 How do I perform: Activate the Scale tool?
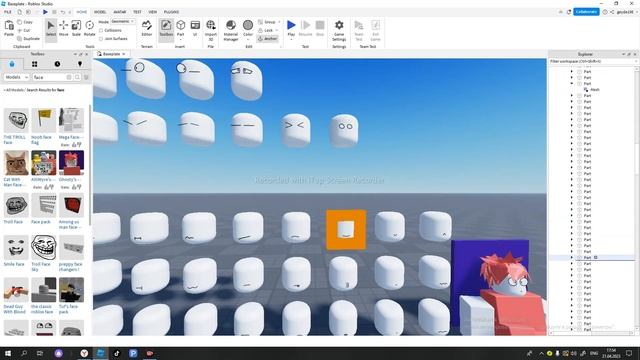76,29
